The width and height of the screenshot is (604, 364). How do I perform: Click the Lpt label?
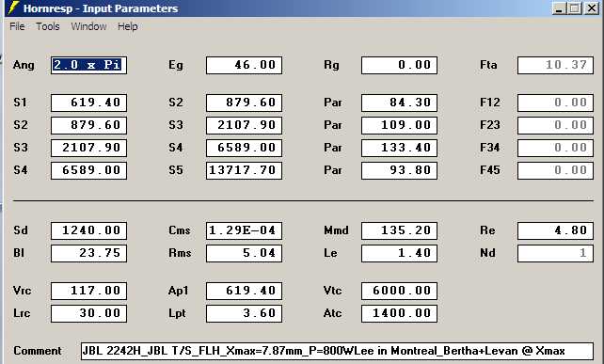pos(177,313)
